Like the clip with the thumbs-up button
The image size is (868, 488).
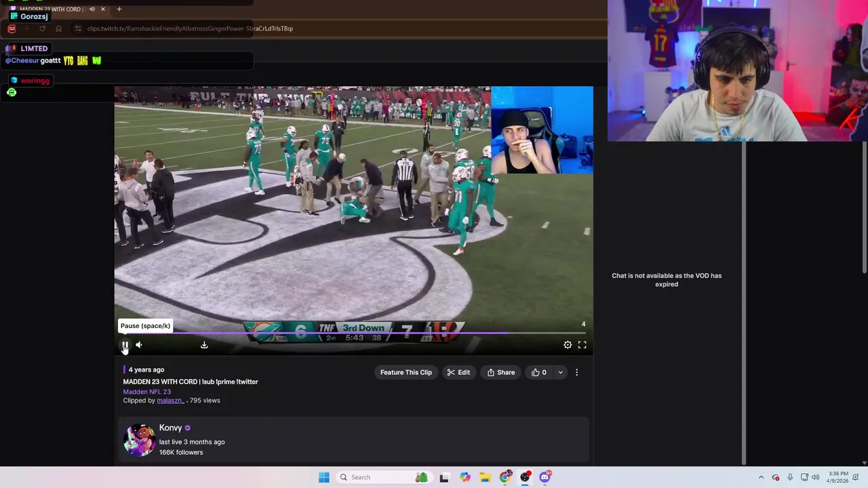(x=539, y=372)
